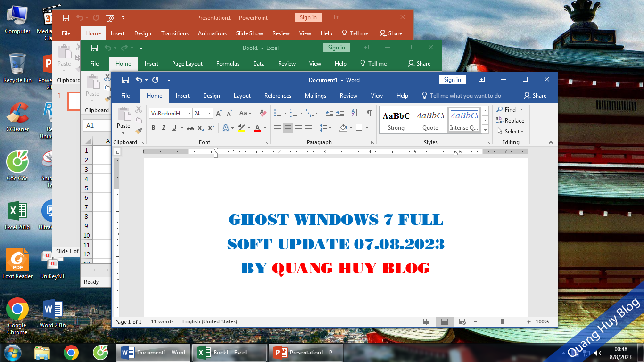The height and width of the screenshot is (362, 644).
Task: Open the Line Spacing dropdown
Action: (325, 128)
